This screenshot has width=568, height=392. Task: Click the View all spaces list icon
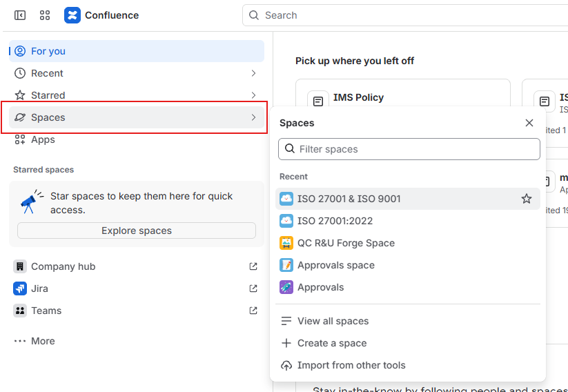click(x=286, y=321)
